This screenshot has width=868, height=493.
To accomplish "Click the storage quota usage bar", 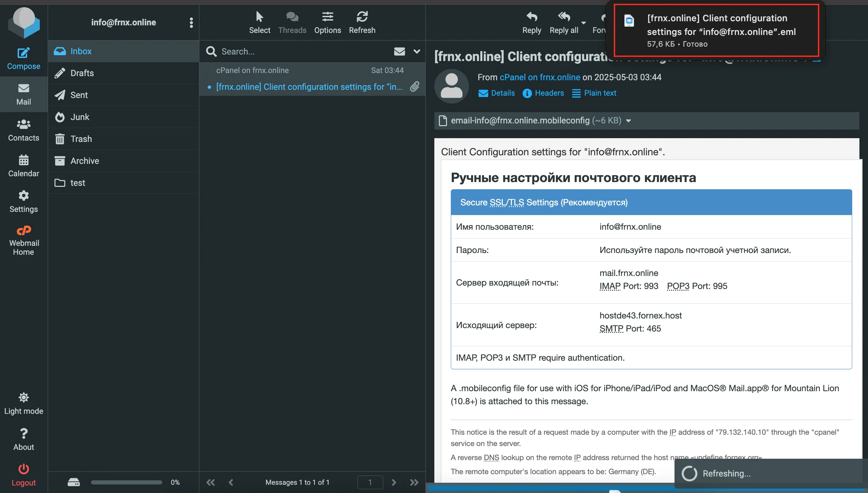I will coord(126,482).
